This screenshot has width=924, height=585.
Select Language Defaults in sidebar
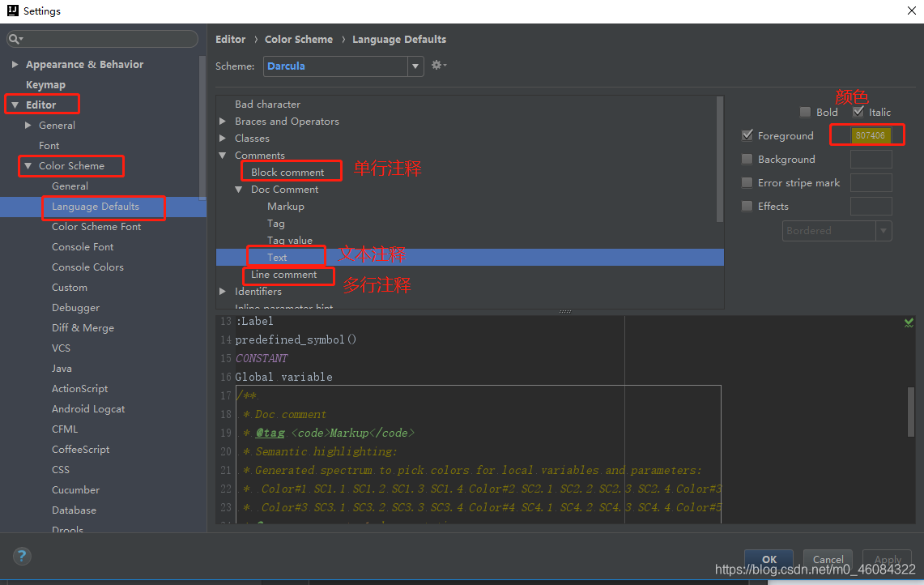96,207
